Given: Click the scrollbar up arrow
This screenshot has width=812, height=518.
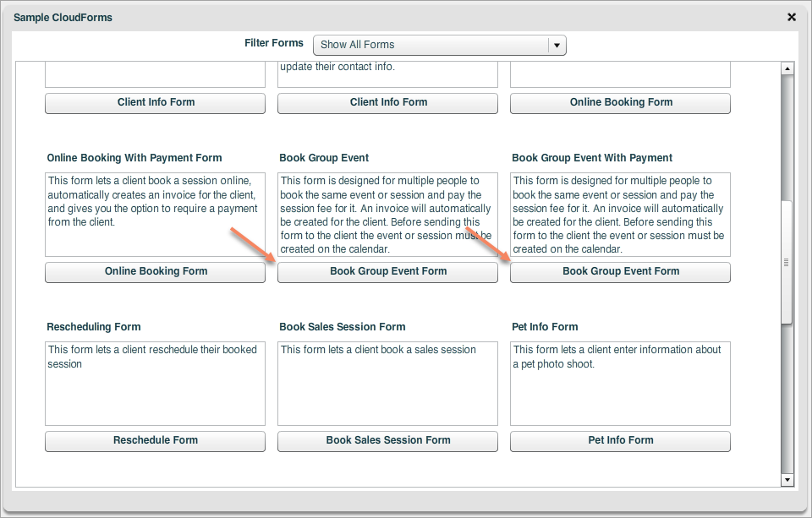Looking at the screenshot, I should click(787, 68).
